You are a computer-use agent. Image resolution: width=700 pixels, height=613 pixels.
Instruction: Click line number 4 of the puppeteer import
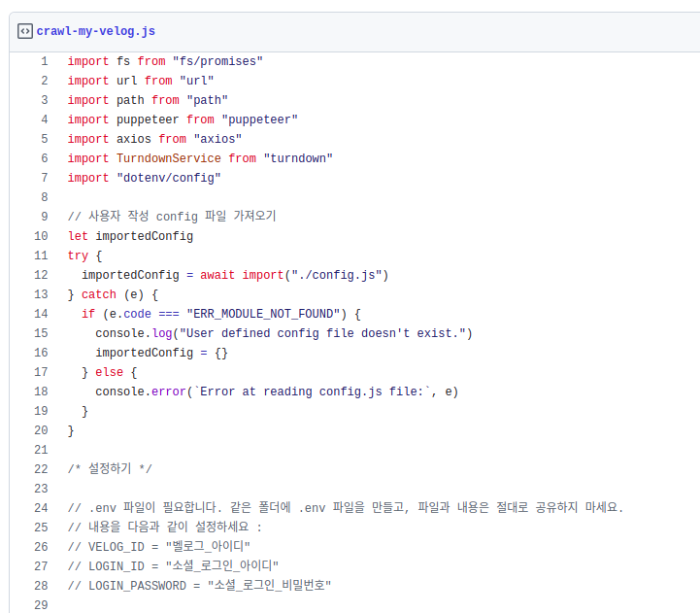click(x=44, y=119)
